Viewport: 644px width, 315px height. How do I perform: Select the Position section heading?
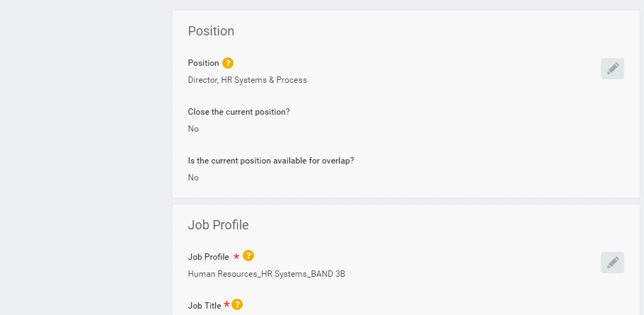[x=211, y=31]
